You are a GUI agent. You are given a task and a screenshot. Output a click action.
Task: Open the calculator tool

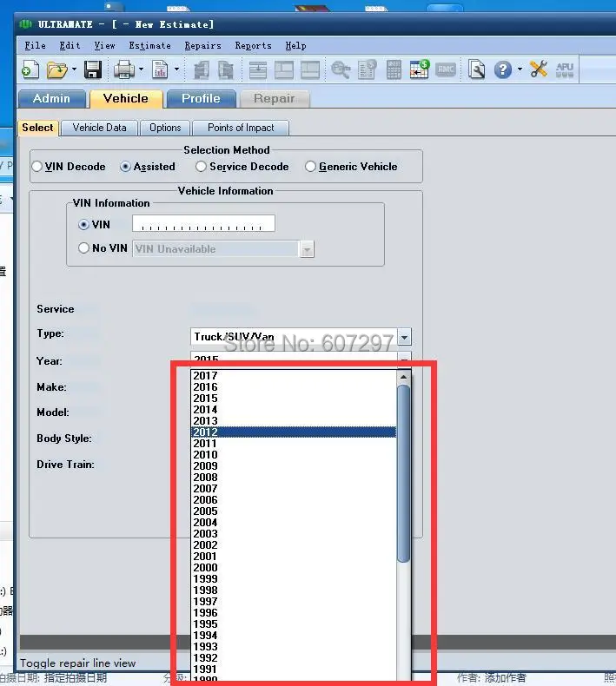pos(394,70)
